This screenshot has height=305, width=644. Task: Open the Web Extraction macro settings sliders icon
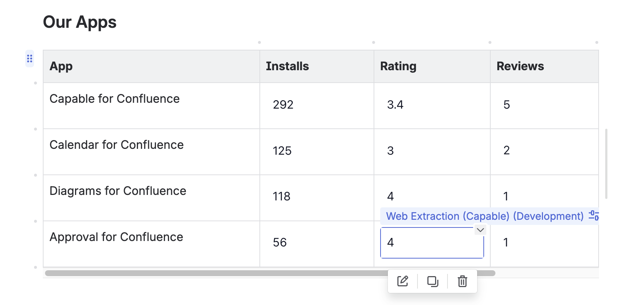pos(594,216)
